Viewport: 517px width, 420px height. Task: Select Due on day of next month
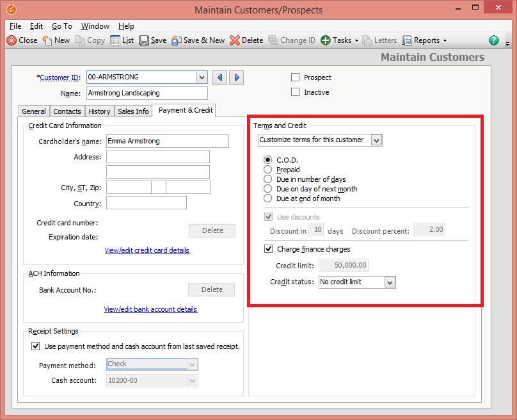tap(267, 189)
